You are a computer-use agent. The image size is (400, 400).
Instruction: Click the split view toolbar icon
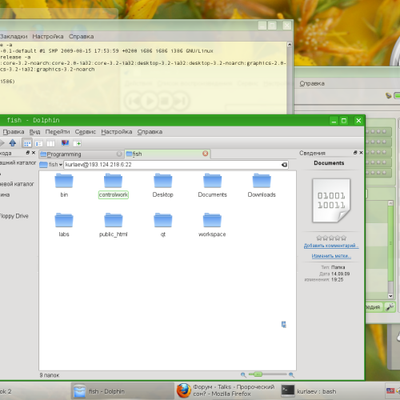point(77,143)
